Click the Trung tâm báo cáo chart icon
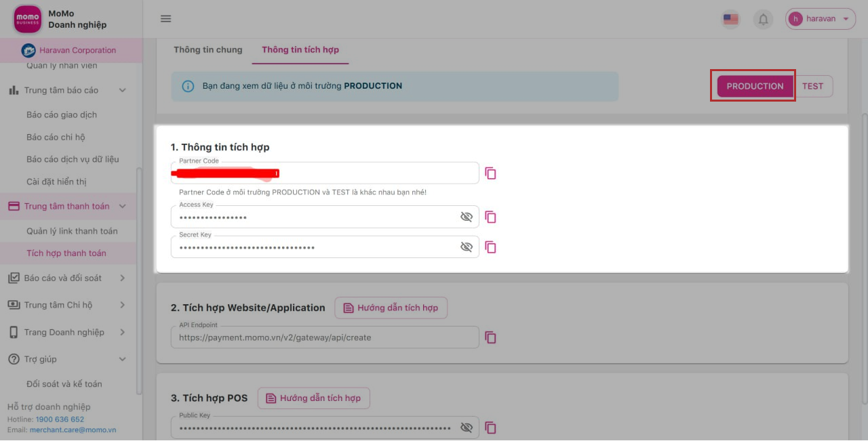The width and height of the screenshot is (868, 441). (14, 90)
